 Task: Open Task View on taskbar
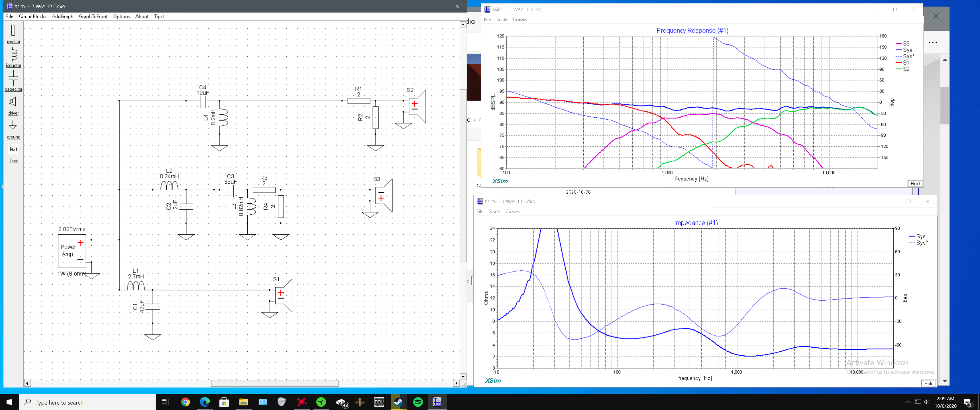click(165, 402)
